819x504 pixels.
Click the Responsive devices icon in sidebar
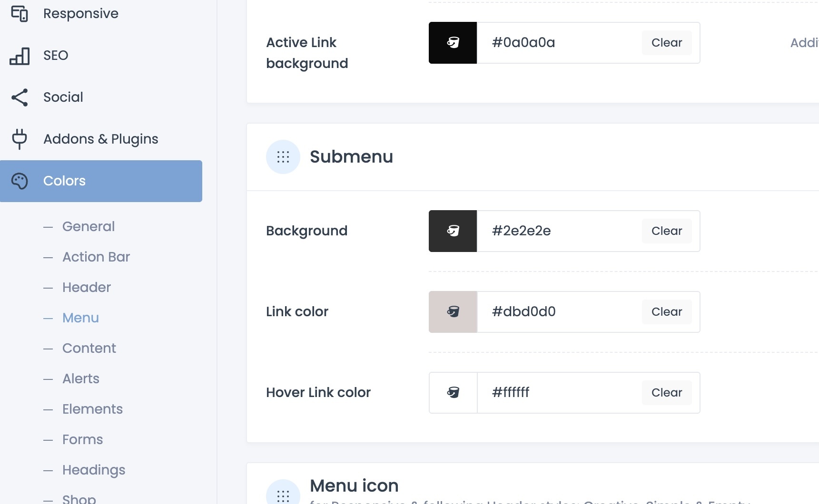coord(20,13)
